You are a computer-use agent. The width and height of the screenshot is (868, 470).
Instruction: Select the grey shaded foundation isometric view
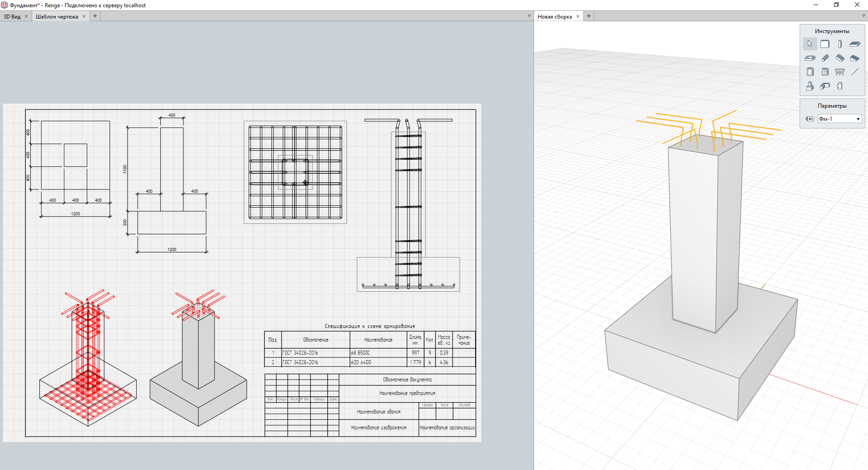click(x=198, y=357)
